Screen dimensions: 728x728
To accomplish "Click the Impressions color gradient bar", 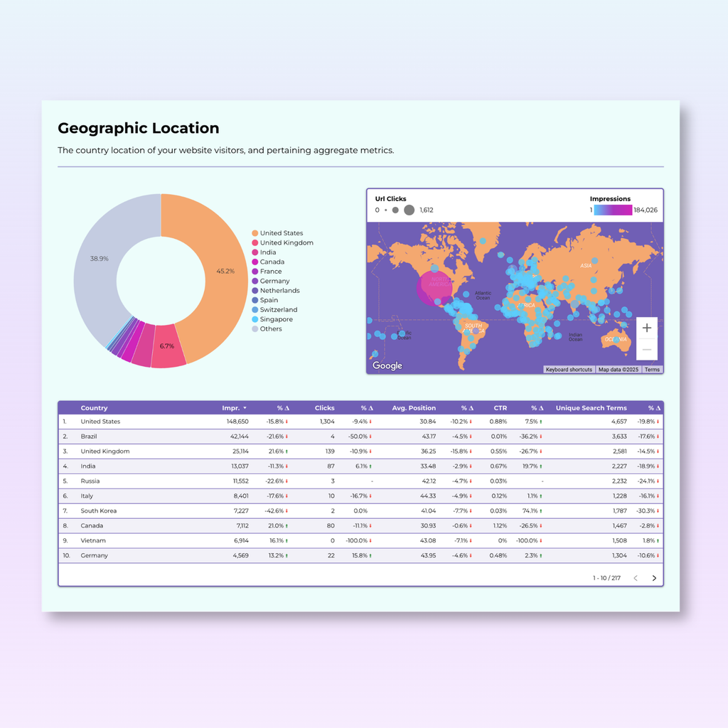I will click(614, 210).
